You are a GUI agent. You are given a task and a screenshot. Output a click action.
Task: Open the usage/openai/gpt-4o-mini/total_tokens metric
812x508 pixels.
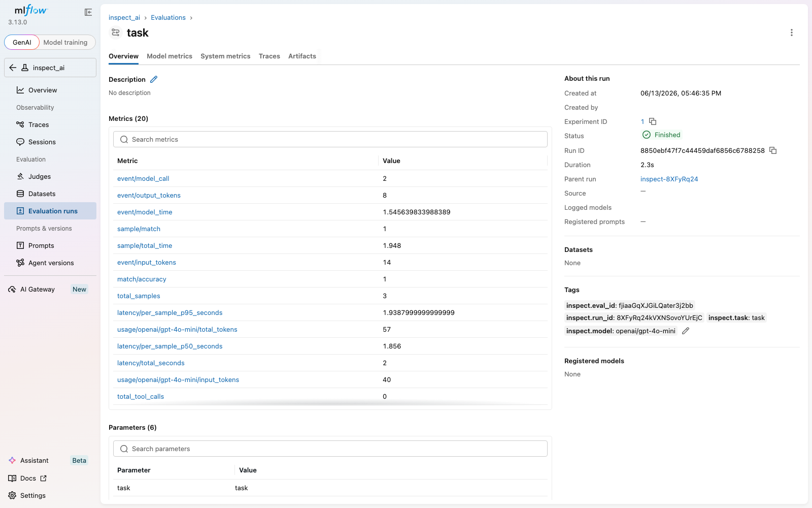pos(177,329)
